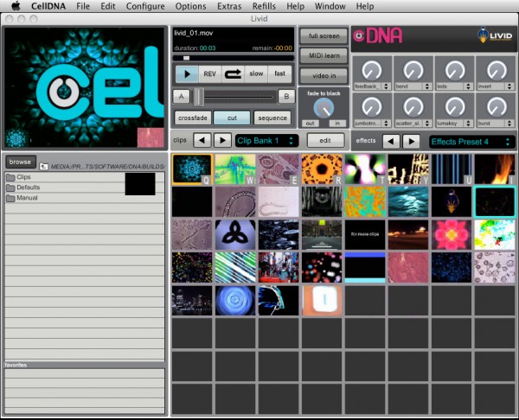
Task: Trigger the fire clip labeled I
Action: 495,169
